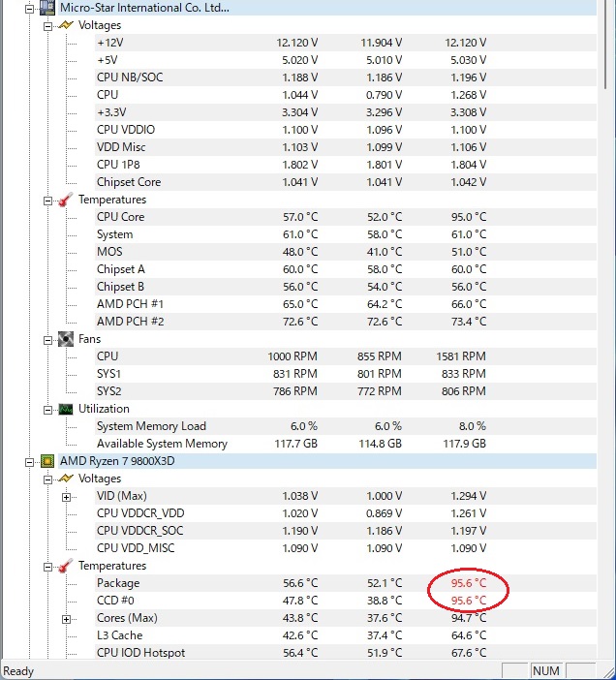Screen dimensions: 616x680
Task: Click the motherboard Temperatures thermometer icon
Action: click(x=66, y=200)
